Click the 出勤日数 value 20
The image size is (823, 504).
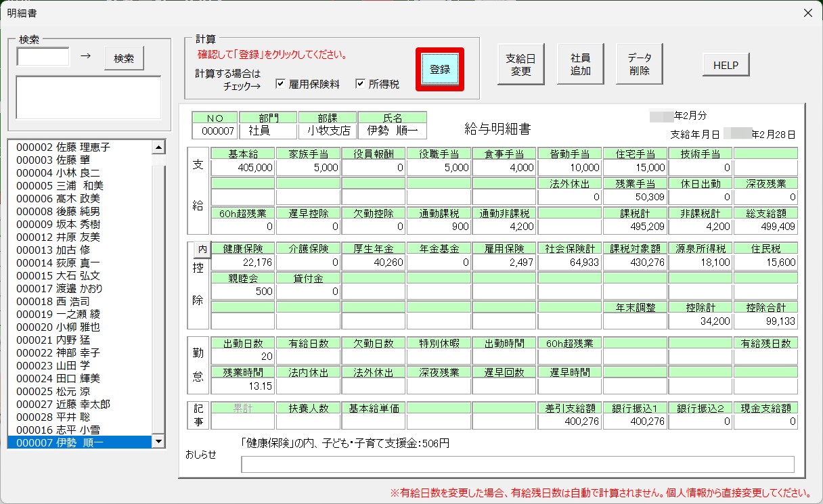point(243,357)
